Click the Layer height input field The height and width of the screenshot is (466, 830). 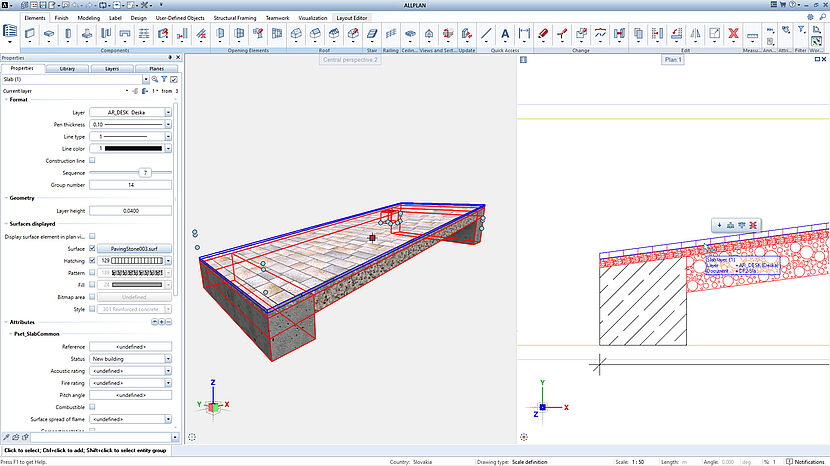click(130, 211)
